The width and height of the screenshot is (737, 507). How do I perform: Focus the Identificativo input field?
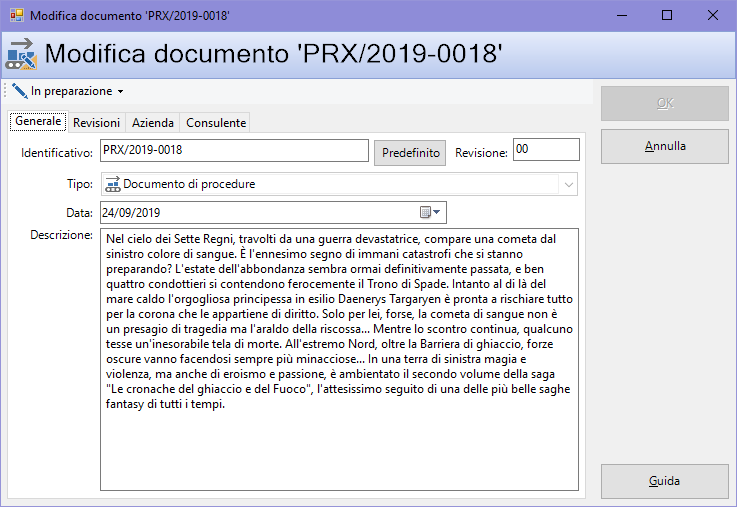234,150
